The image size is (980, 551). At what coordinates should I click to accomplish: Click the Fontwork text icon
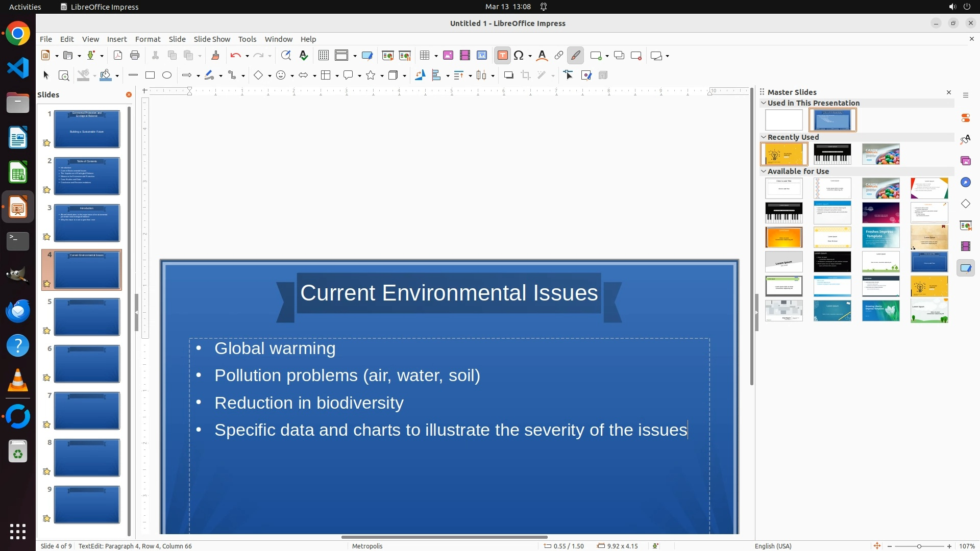(x=542, y=56)
